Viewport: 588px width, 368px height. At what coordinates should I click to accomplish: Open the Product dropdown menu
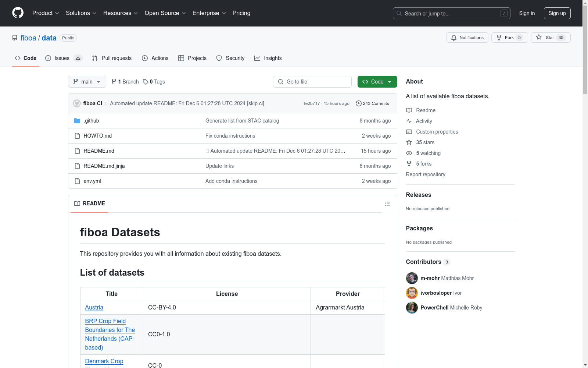tap(46, 13)
